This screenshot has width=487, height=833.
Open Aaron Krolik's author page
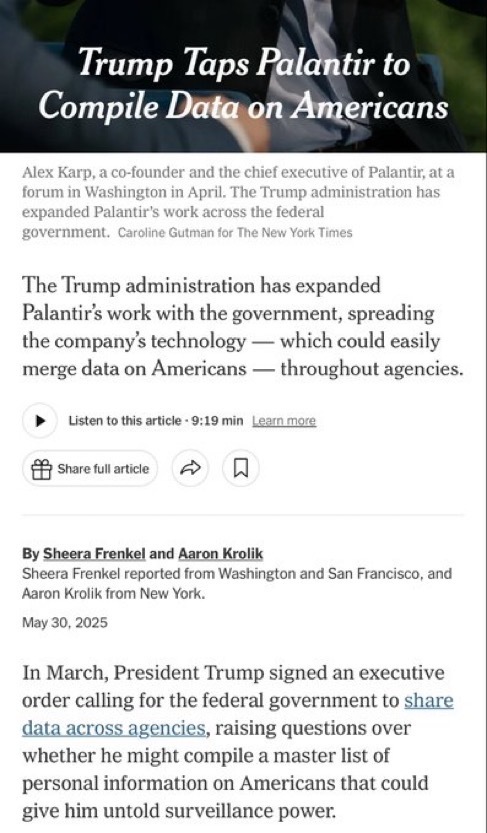pos(220,554)
